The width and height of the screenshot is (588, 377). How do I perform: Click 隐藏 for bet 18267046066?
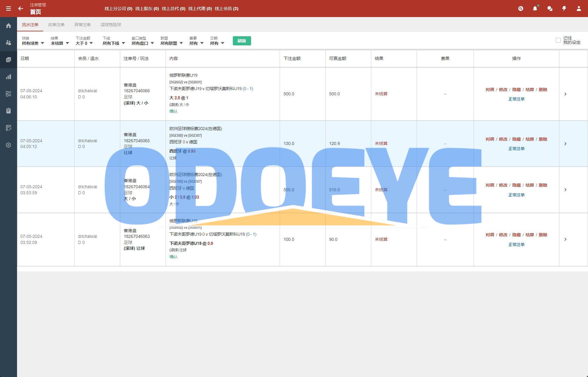(x=516, y=90)
